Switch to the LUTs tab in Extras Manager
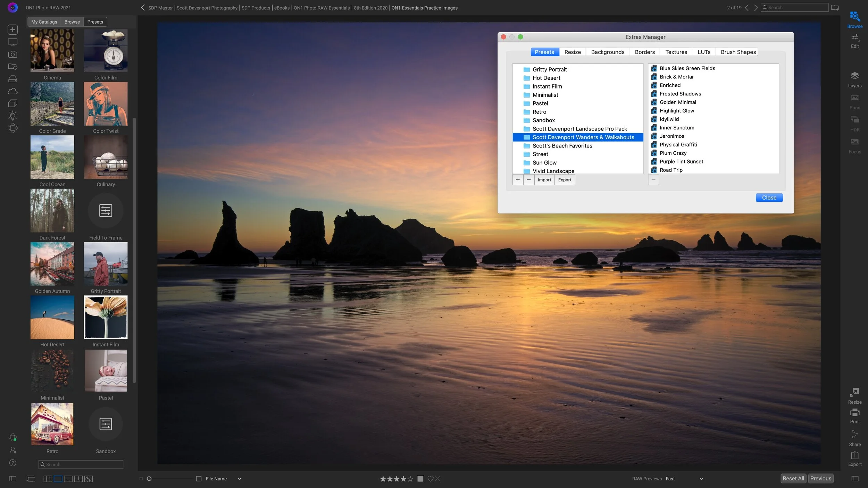This screenshot has height=488, width=868. pos(703,52)
